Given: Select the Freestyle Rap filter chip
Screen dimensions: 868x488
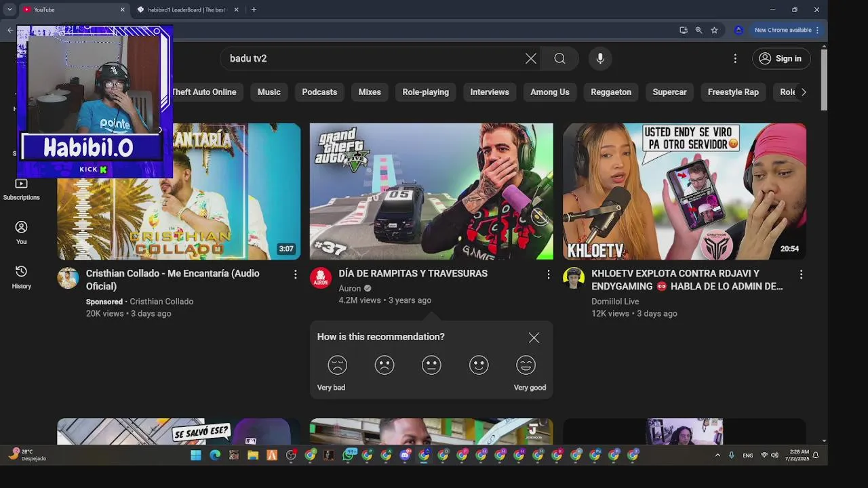Looking at the screenshot, I should pyautogui.click(x=733, y=92).
